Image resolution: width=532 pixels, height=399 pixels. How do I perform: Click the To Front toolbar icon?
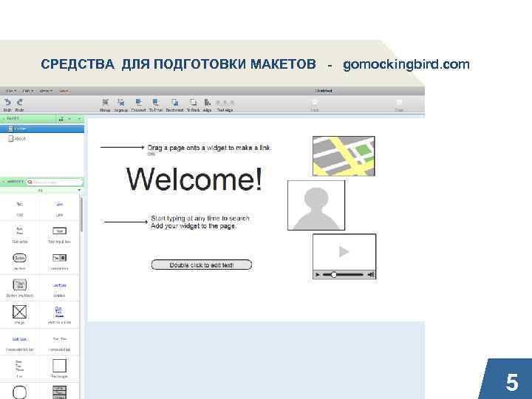[156, 102]
